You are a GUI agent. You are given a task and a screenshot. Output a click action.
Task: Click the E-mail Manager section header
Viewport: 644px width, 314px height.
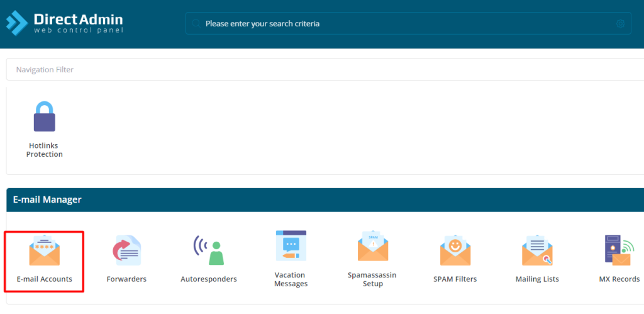click(x=47, y=199)
